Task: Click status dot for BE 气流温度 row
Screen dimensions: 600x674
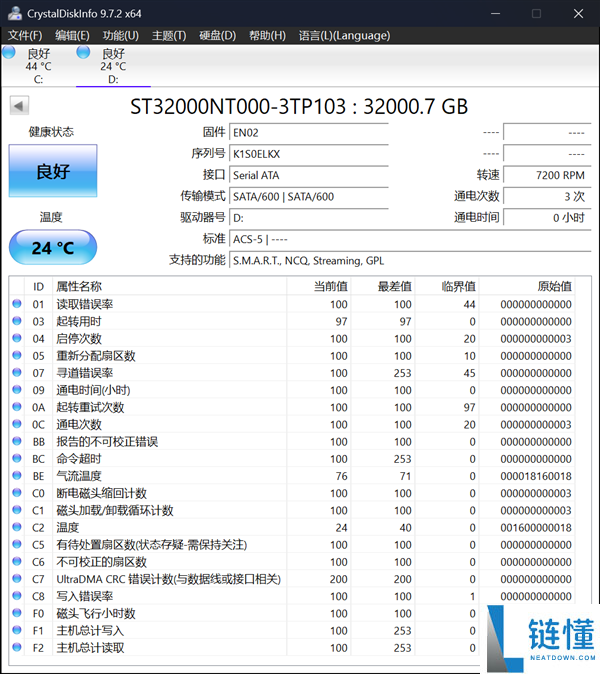Action: coord(17,475)
